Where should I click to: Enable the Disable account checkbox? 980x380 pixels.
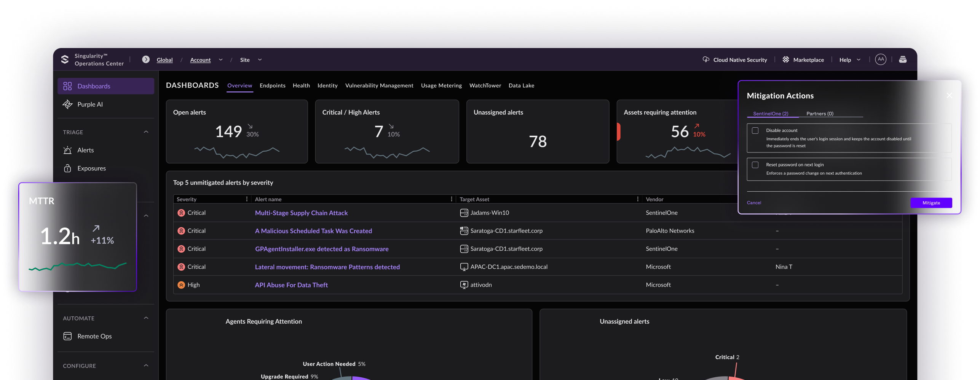(x=755, y=131)
